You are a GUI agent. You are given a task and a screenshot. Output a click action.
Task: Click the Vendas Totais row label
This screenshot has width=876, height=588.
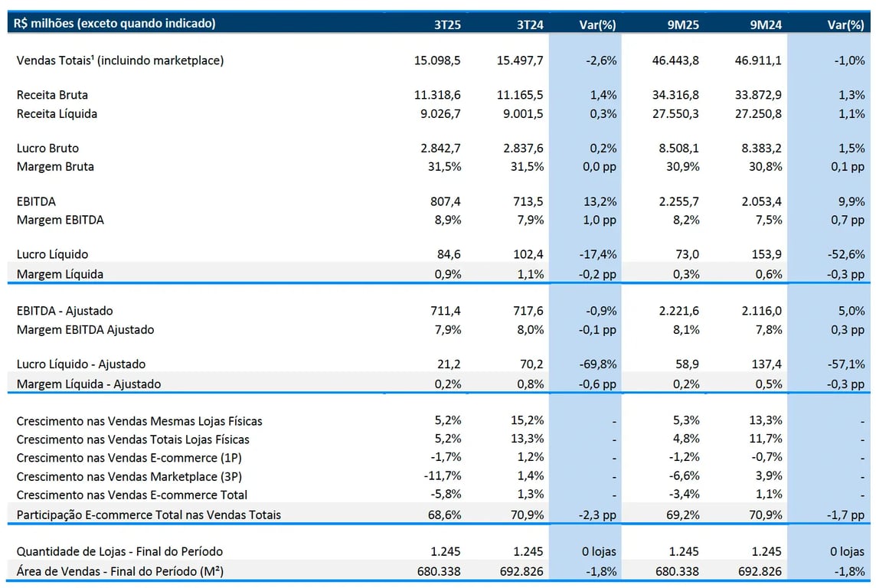click(120, 60)
